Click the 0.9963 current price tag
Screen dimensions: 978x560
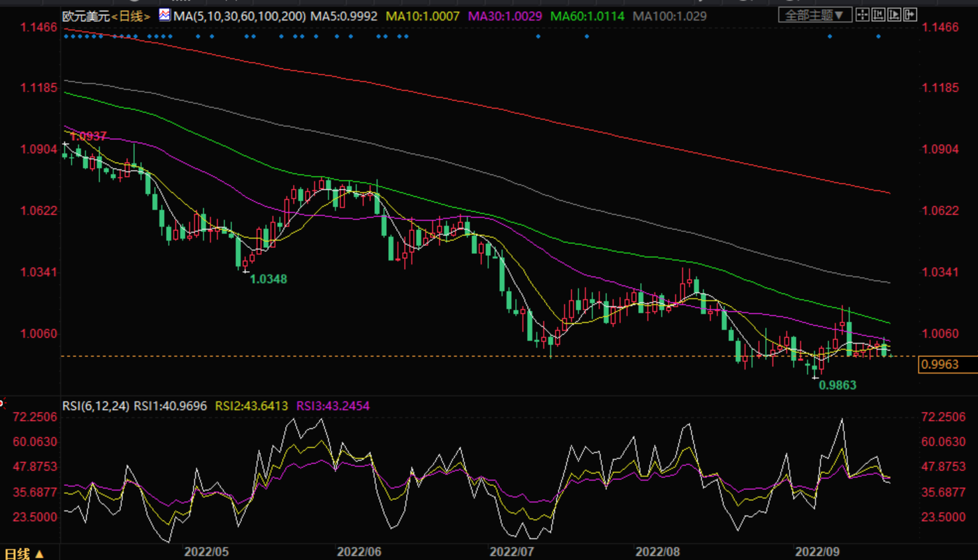tap(948, 364)
